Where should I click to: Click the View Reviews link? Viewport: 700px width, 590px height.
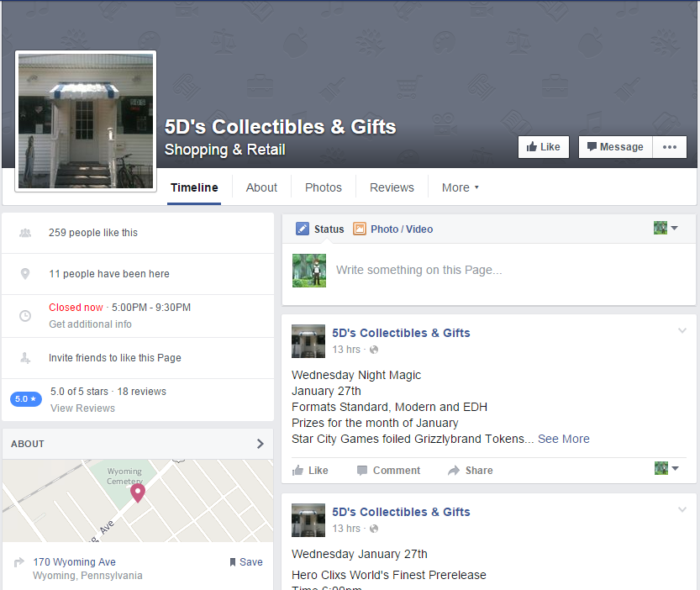82,408
